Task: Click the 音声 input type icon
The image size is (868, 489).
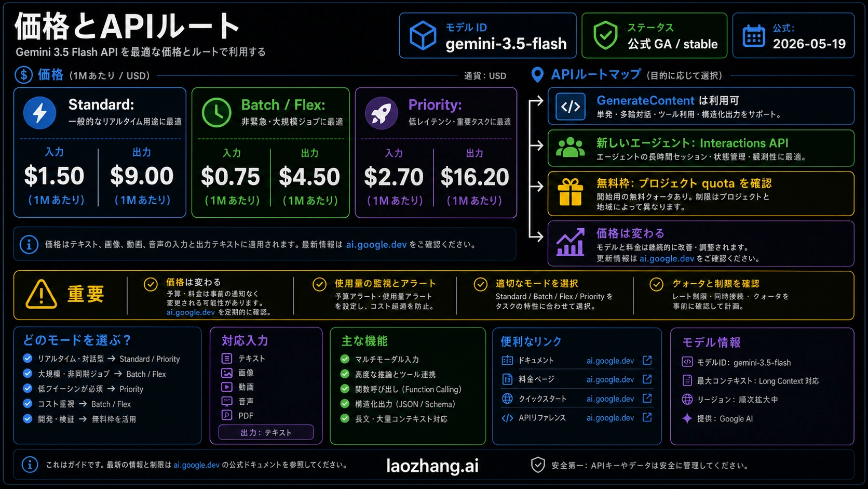Action: click(227, 401)
